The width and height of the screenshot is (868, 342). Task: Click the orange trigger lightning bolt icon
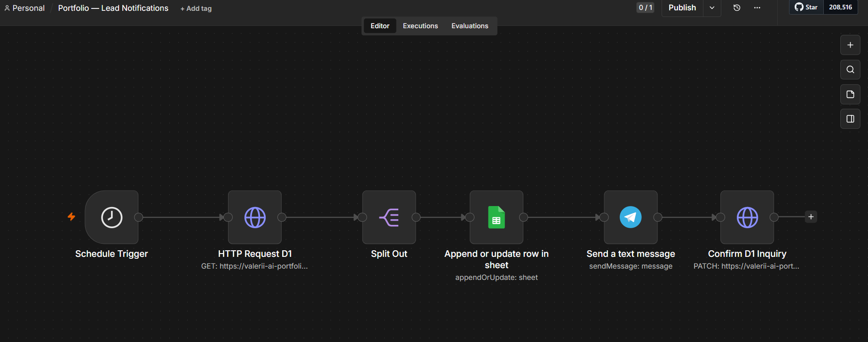tap(71, 217)
